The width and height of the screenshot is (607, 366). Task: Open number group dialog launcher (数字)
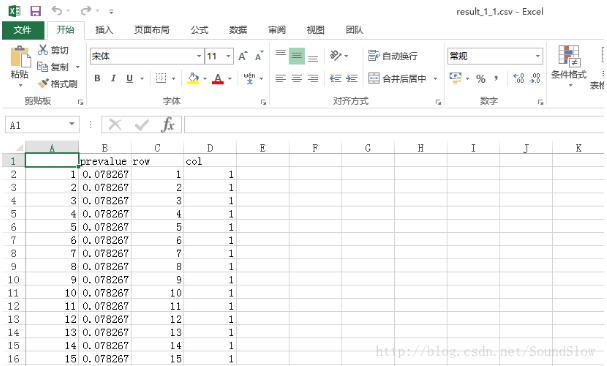pyautogui.click(x=540, y=102)
